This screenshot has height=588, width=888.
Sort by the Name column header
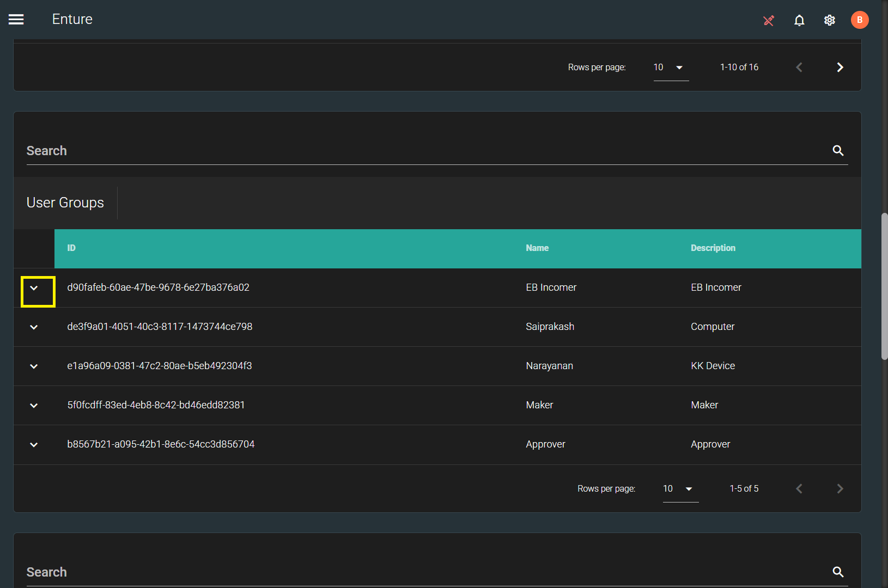537,248
